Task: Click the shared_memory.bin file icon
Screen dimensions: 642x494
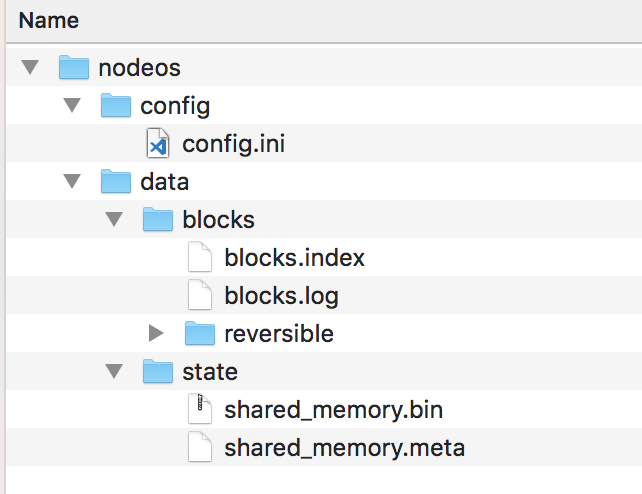Action: (x=200, y=410)
